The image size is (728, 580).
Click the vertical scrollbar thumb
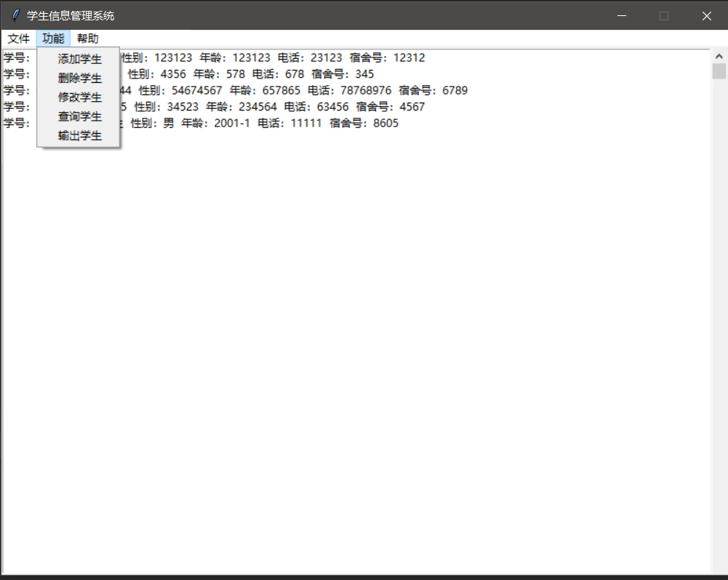tap(719, 71)
